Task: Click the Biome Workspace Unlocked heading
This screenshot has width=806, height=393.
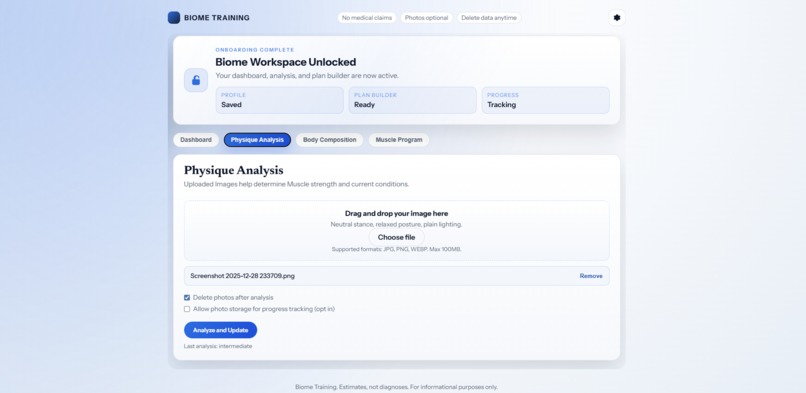Action: [x=286, y=62]
